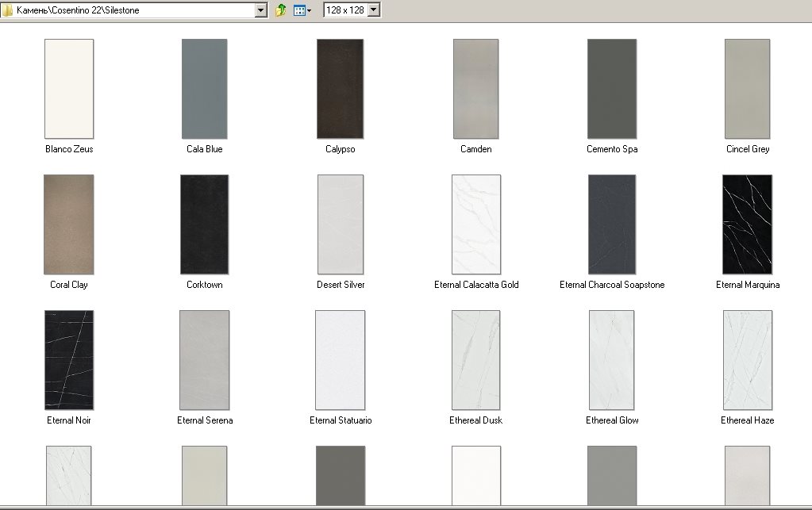Click the 'Camden' label
The height and width of the screenshot is (510, 812).
pos(476,149)
